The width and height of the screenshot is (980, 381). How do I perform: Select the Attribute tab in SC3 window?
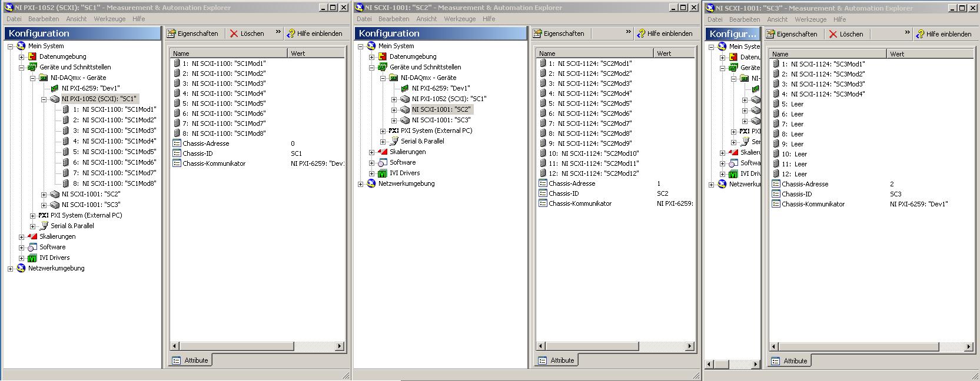click(790, 361)
